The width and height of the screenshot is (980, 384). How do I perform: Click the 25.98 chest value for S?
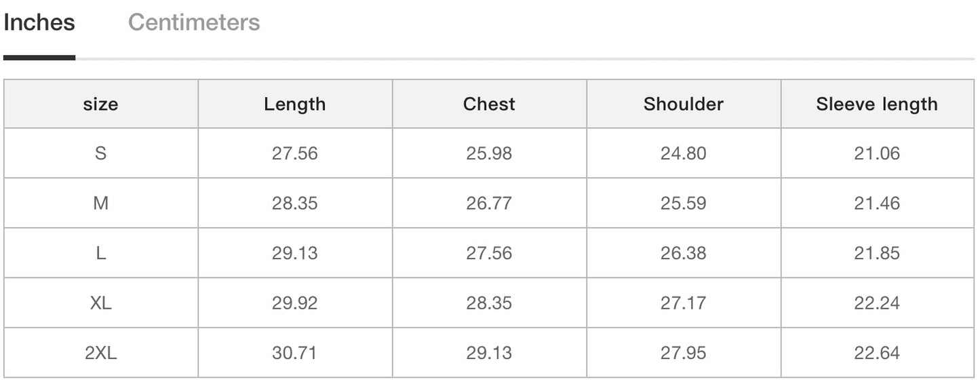tap(489, 153)
